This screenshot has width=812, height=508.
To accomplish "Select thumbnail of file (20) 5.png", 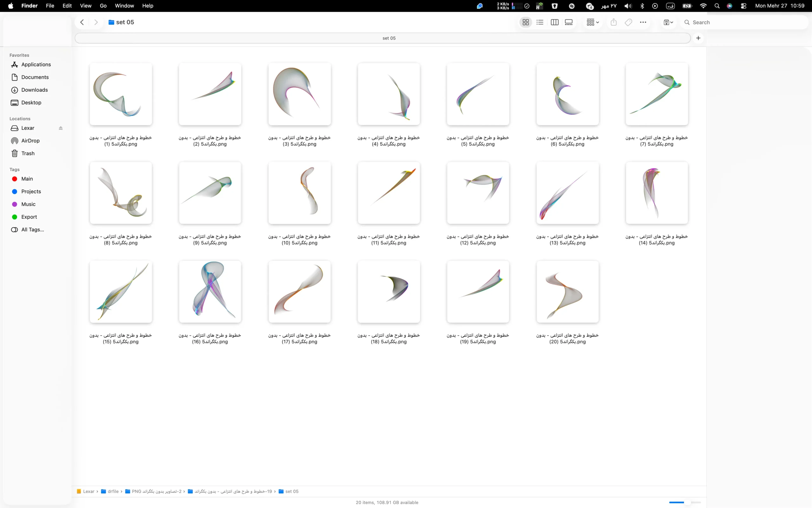I will 567,292.
